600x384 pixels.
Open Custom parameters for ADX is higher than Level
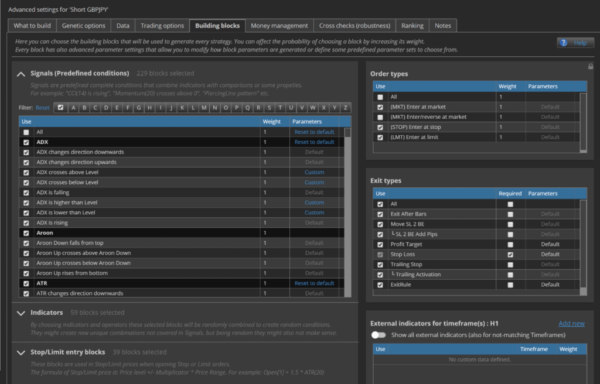(314, 203)
